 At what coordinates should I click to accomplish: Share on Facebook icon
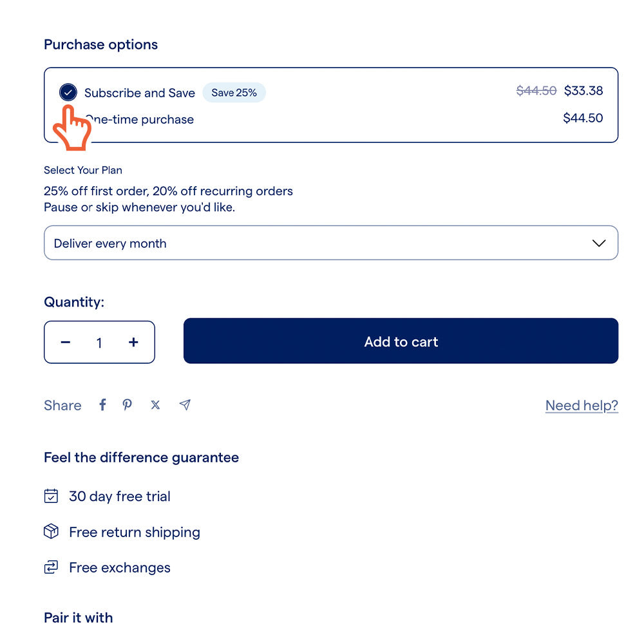click(x=102, y=405)
